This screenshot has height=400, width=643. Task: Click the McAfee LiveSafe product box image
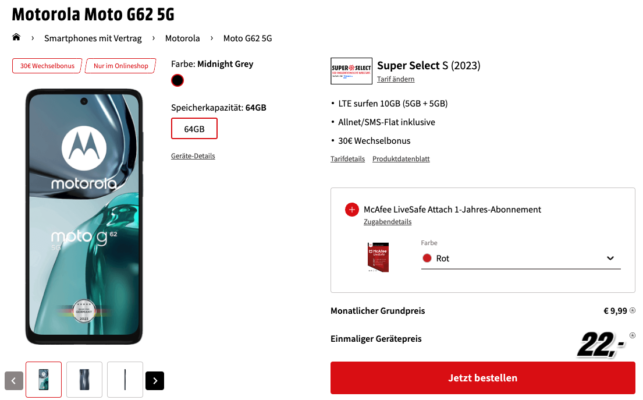point(378,257)
